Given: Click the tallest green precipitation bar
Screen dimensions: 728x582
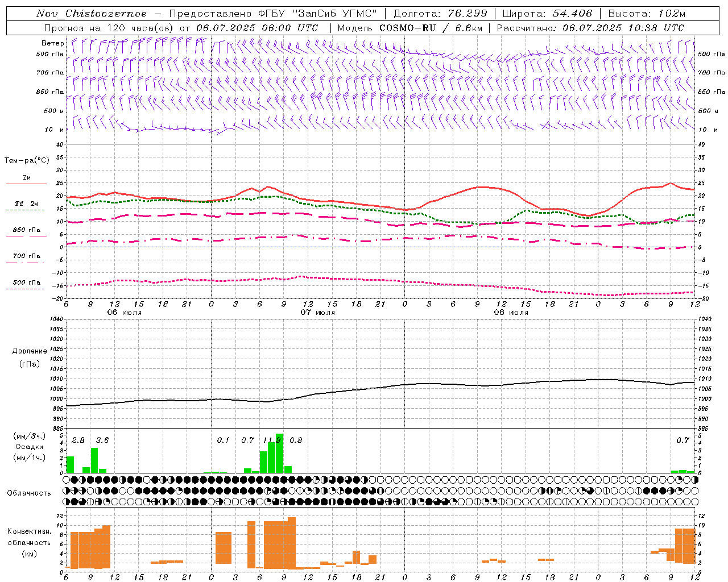Looking at the screenshot, I should pos(280,453).
